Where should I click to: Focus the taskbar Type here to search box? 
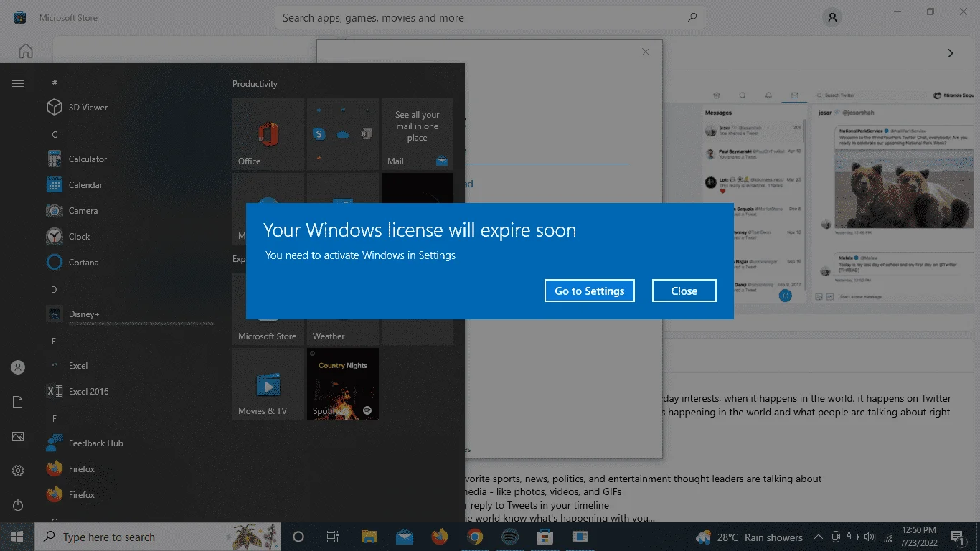(159, 537)
